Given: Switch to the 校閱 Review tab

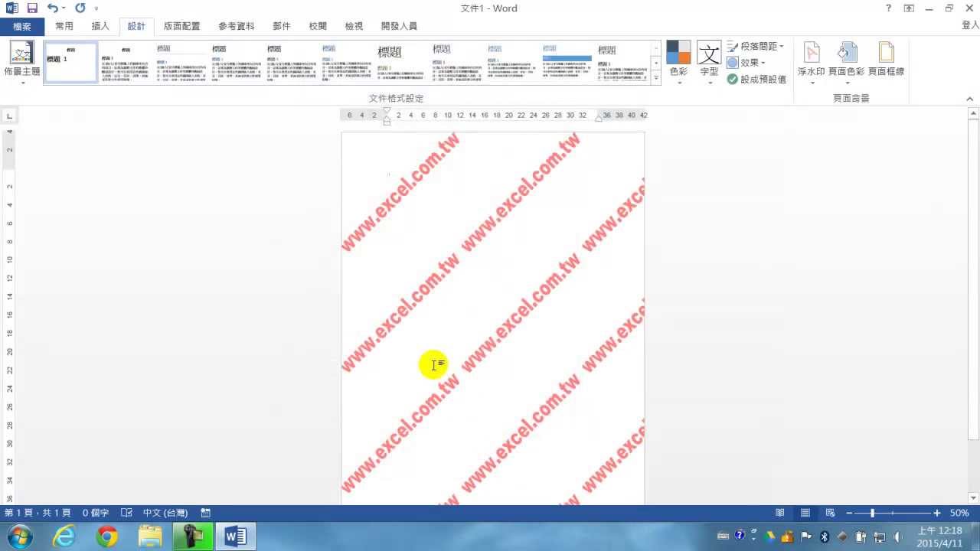Looking at the screenshot, I should coord(318,26).
